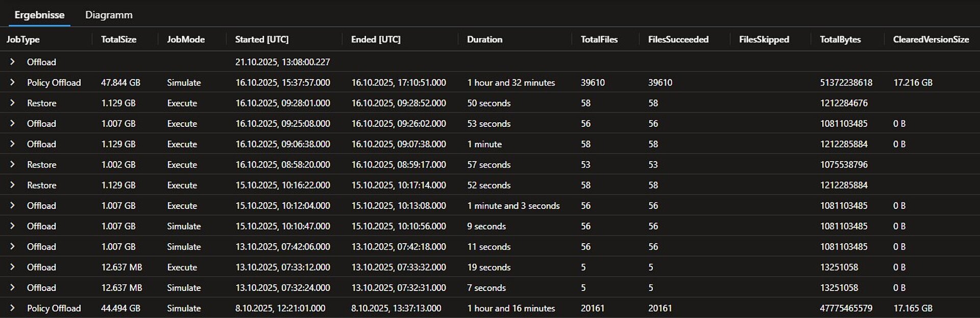The image size is (980, 318).
Task: Select the Ergebnisse tab
Action: [39, 15]
